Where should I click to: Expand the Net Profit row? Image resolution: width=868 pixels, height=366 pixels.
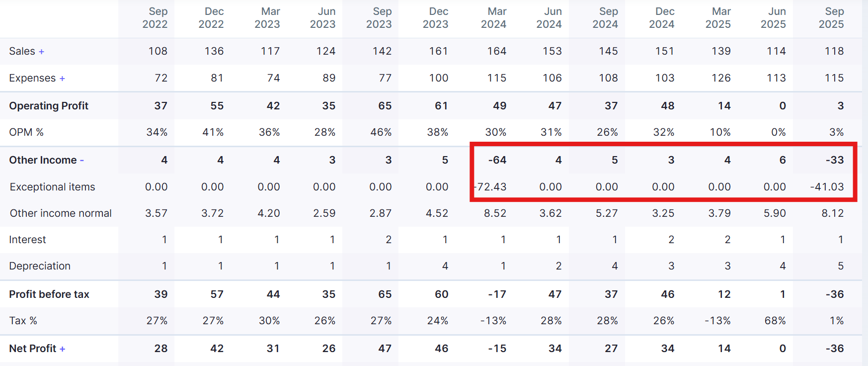(63, 349)
